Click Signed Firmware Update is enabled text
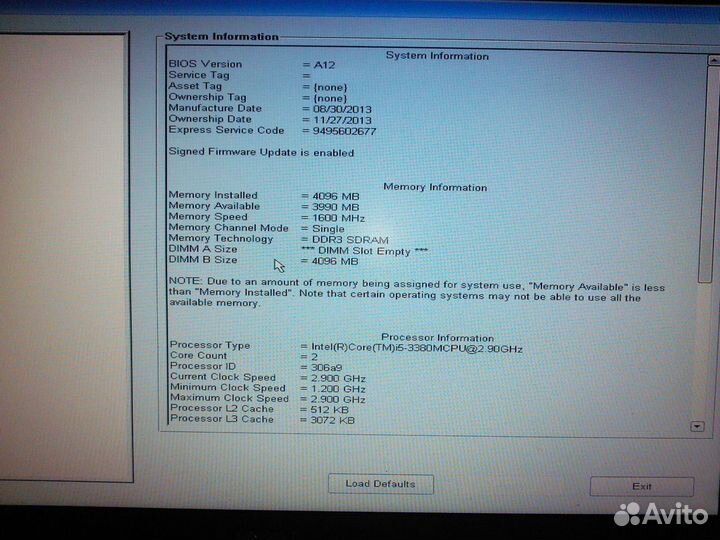The width and height of the screenshot is (720, 540). click(x=261, y=152)
